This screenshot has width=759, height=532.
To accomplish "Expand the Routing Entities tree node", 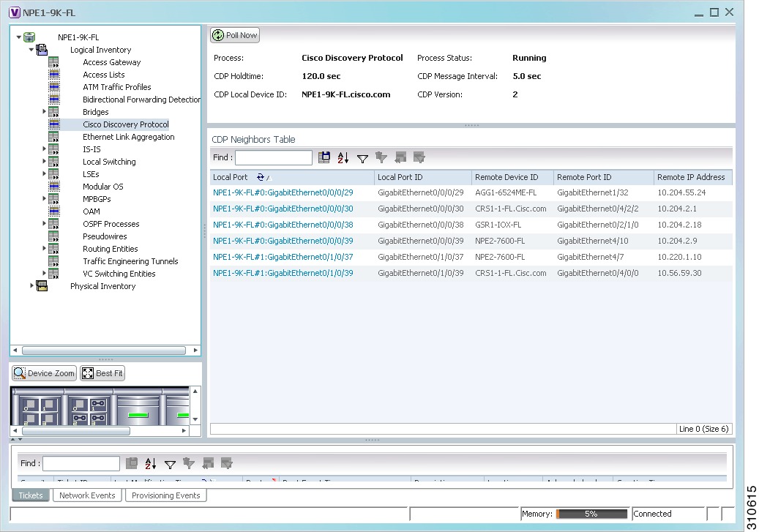I will click(x=44, y=248).
